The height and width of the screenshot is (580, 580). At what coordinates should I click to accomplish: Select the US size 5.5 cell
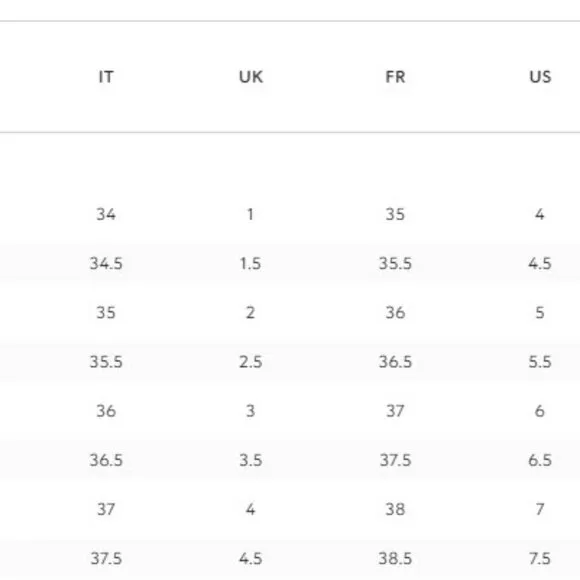[540, 362]
